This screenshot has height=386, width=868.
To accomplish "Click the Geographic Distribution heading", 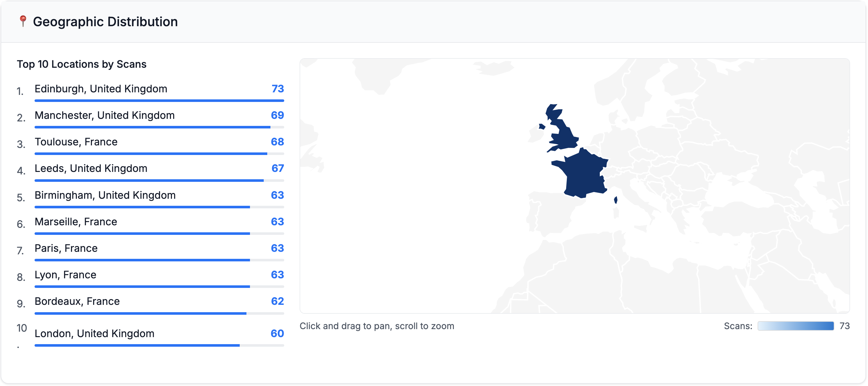I will [105, 22].
